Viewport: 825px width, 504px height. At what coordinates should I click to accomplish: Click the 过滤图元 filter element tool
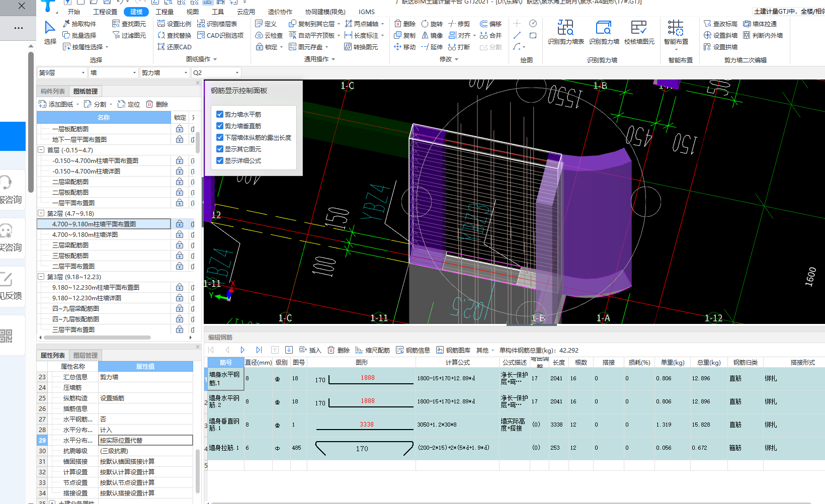129,35
